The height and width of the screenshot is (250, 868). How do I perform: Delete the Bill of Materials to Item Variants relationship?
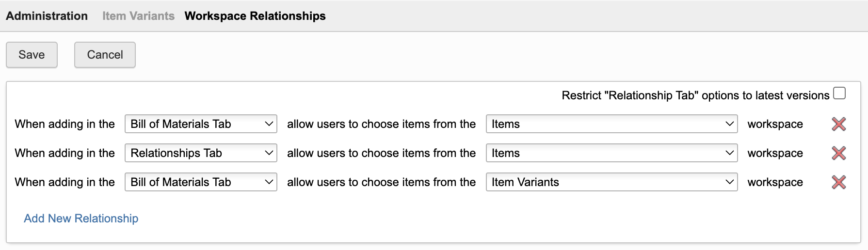pyautogui.click(x=838, y=182)
